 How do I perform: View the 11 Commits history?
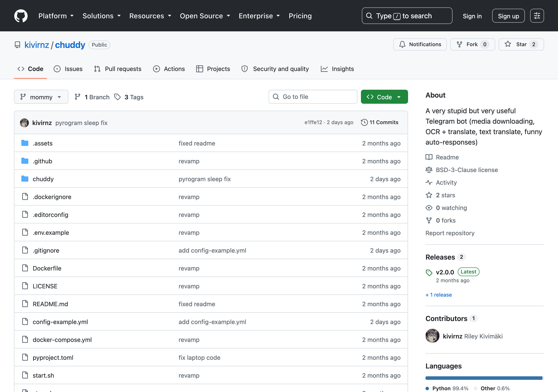[x=379, y=122]
